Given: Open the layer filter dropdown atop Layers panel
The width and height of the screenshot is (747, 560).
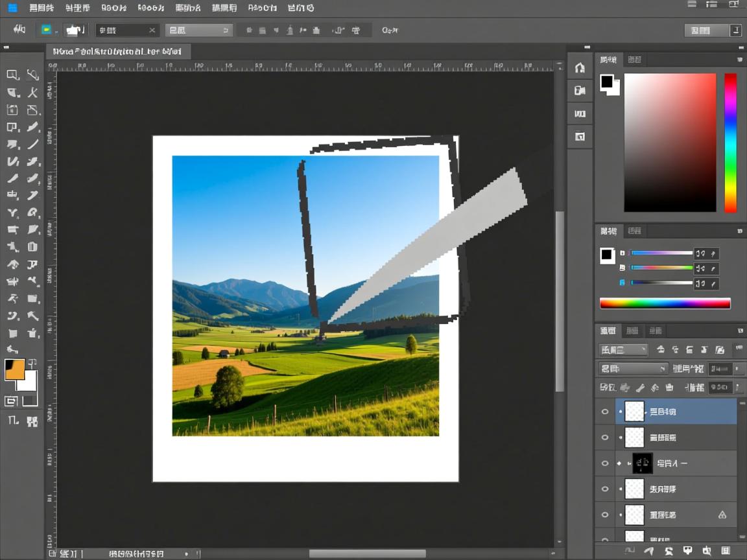Looking at the screenshot, I should pyautogui.click(x=623, y=350).
